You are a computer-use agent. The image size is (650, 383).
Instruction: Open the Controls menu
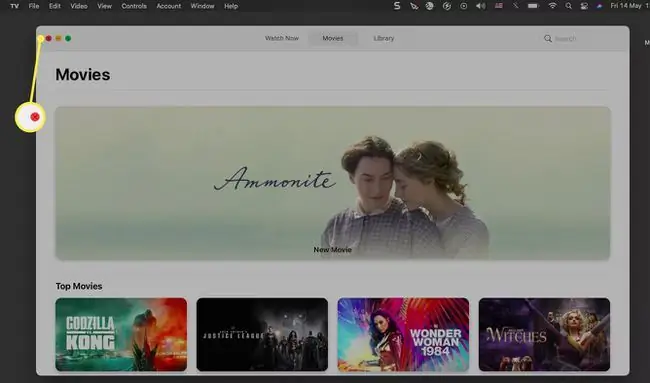click(134, 6)
